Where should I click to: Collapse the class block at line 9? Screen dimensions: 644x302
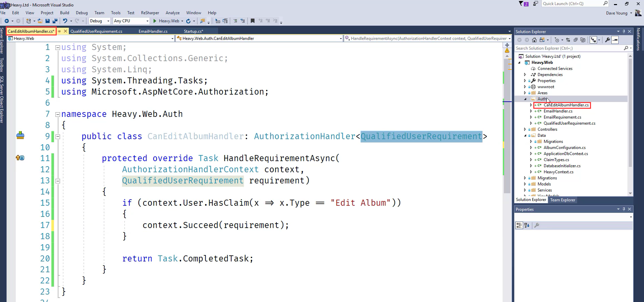coord(58,137)
